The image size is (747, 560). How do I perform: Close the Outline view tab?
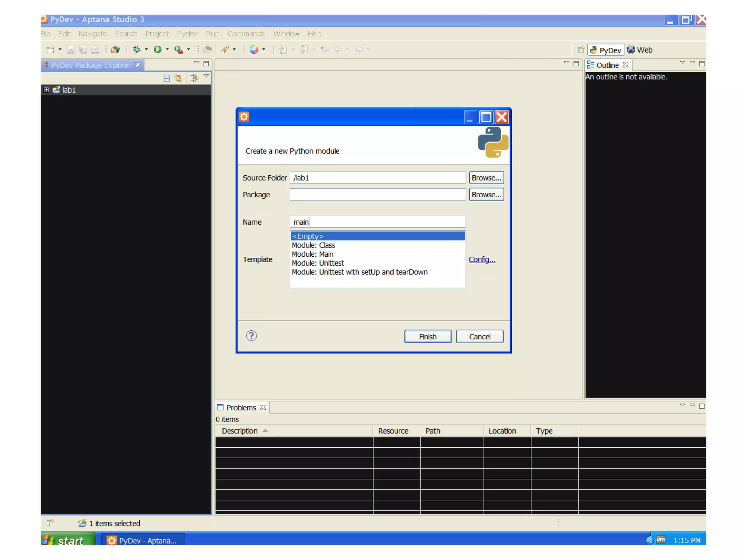coord(626,65)
